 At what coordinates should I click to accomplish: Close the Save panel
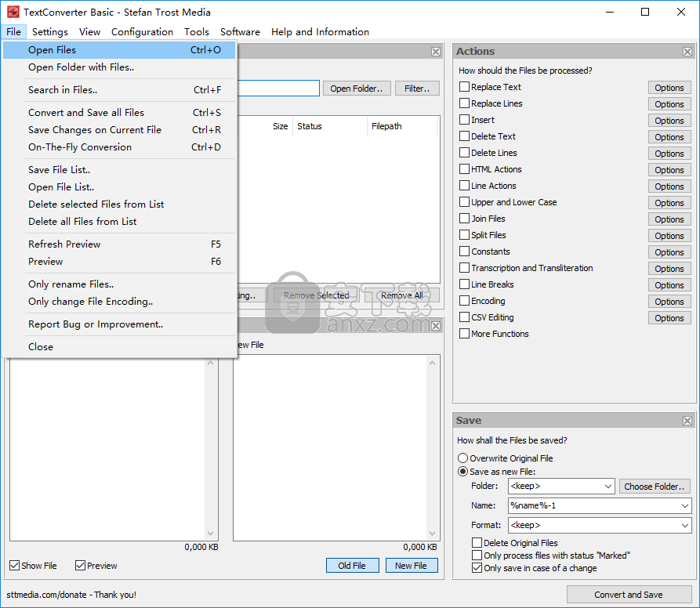click(687, 421)
